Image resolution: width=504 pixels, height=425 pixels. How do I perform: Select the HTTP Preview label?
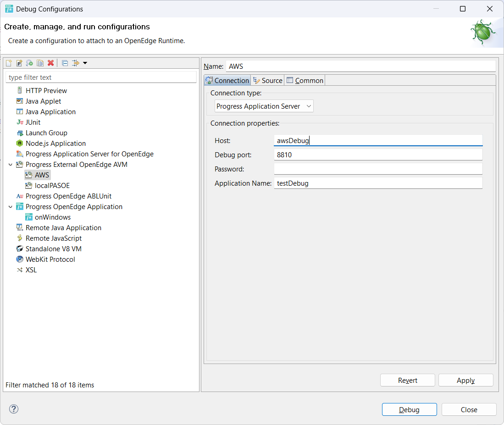coord(46,91)
